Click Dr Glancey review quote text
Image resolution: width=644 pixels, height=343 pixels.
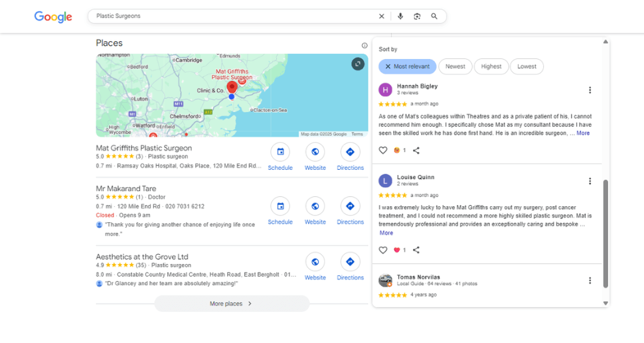pos(171,283)
